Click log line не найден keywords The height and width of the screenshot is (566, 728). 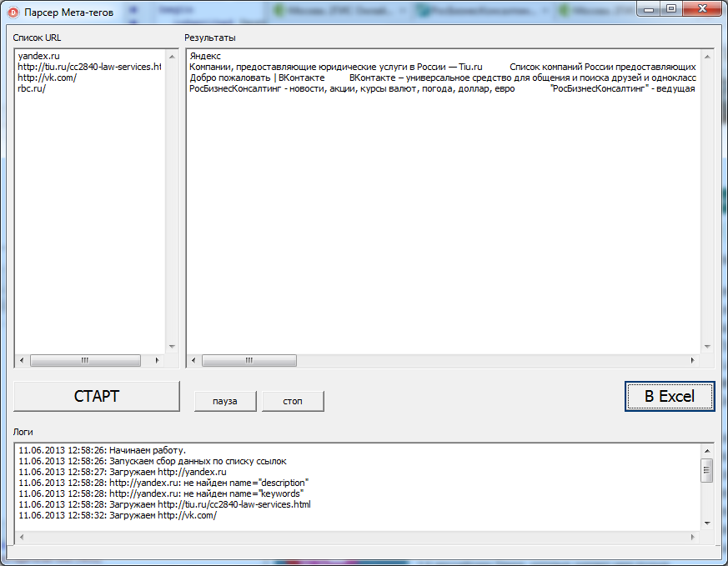click(161, 493)
